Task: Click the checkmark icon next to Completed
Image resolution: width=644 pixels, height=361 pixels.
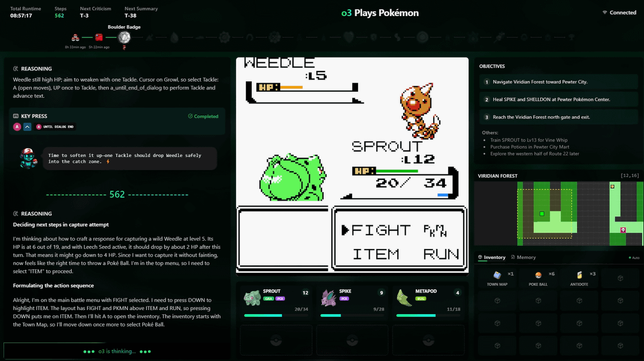Action: [190, 116]
